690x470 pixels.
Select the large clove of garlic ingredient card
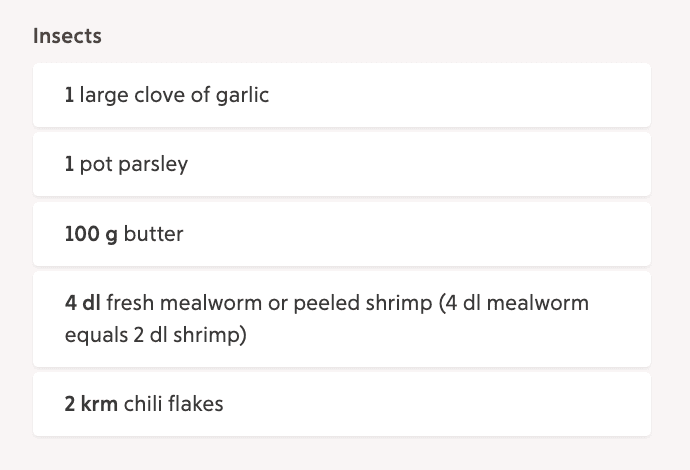pyautogui.click(x=342, y=95)
